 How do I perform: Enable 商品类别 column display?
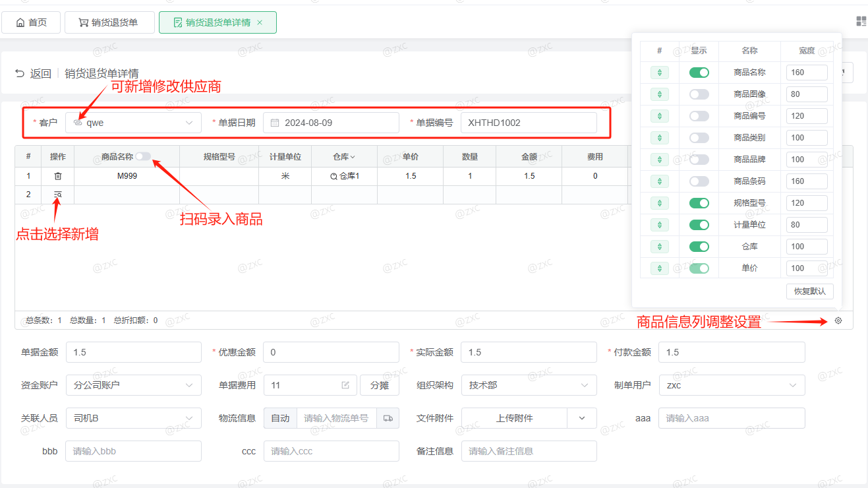699,138
